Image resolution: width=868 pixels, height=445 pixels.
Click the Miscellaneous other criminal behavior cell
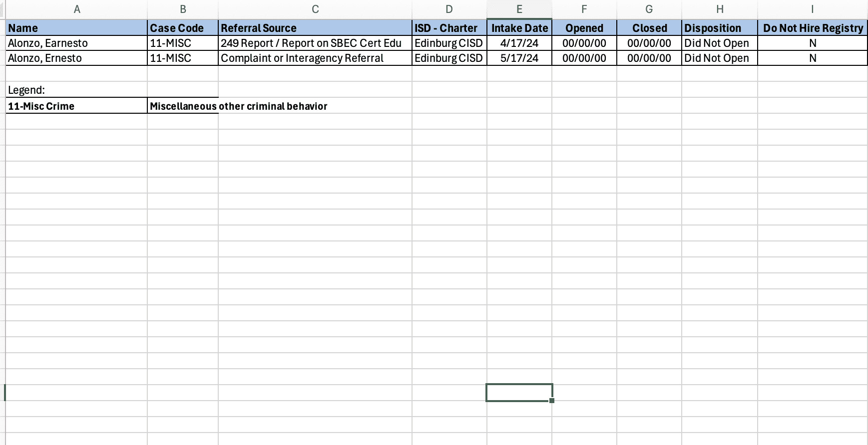[183, 106]
